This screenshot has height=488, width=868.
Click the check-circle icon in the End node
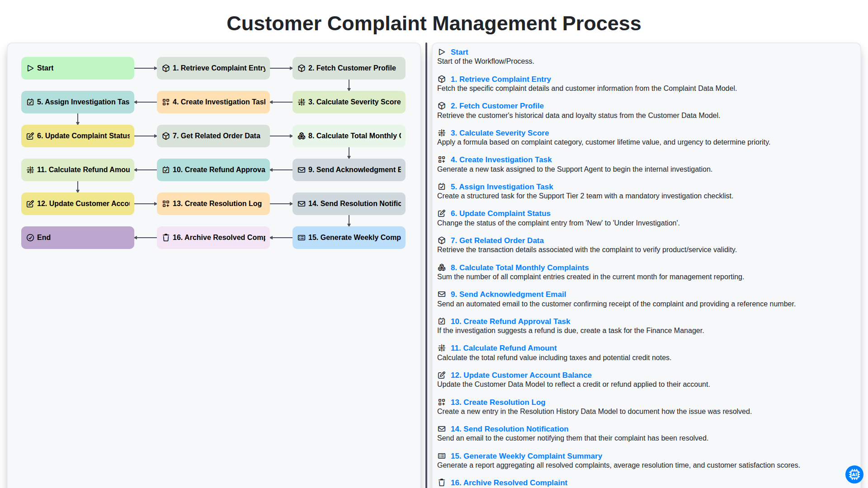30,238
